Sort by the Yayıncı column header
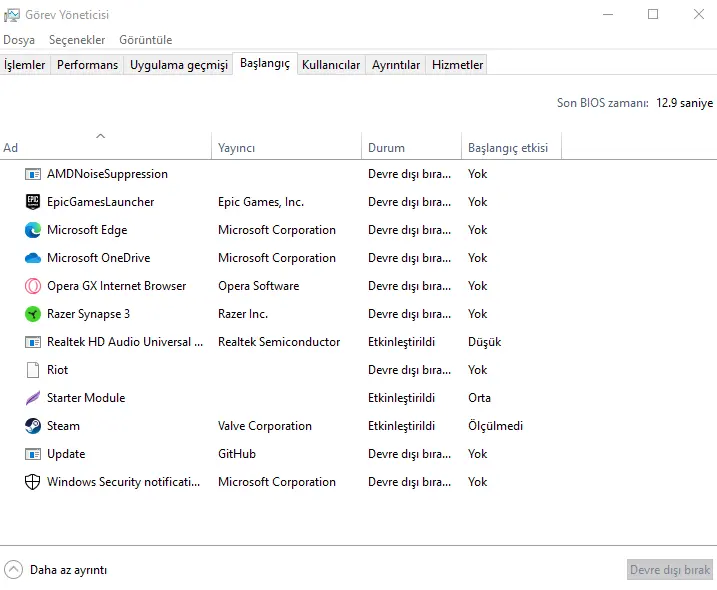The width and height of the screenshot is (717, 590). coord(286,148)
